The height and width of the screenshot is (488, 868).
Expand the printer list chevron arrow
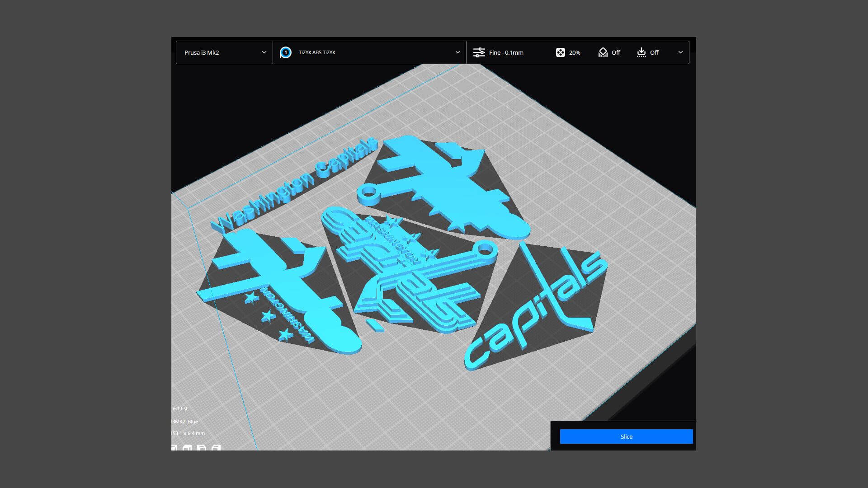pyautogui.click(x=264, y=52)
